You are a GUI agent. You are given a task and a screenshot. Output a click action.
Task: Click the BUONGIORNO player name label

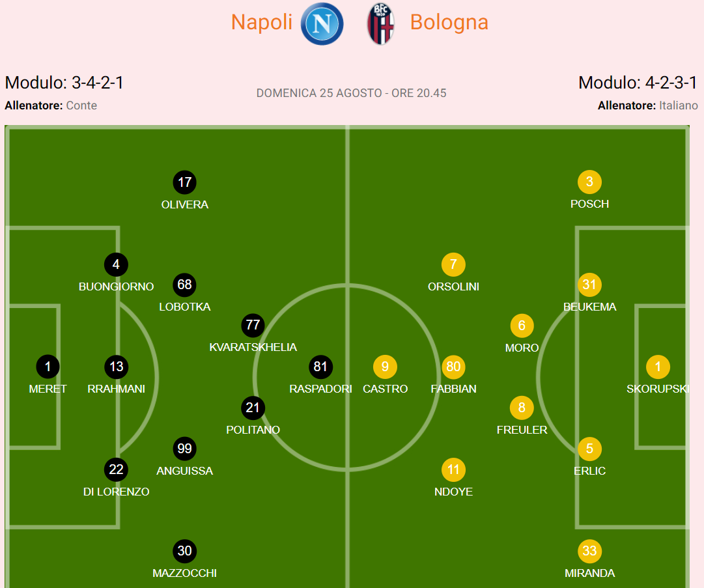coord(117,287)
